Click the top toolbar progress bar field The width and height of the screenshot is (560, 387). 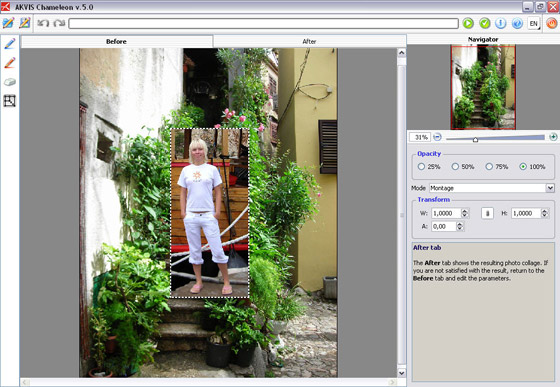point(264,24)
